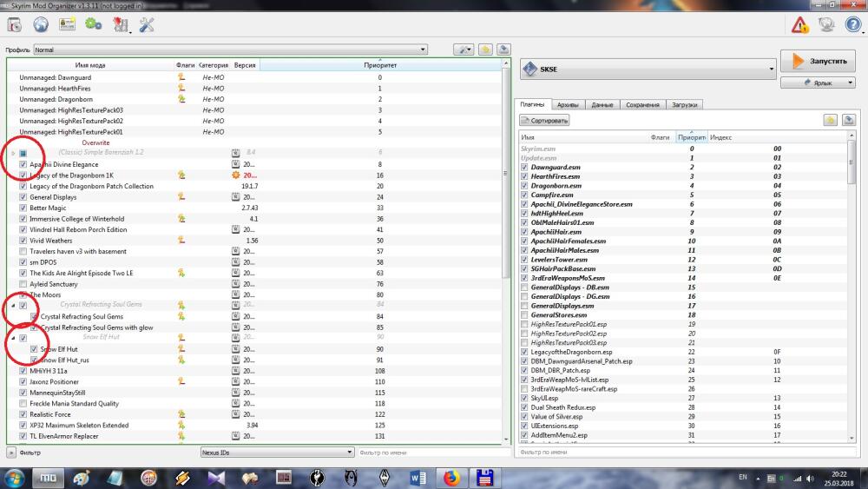This screenshot has height=489, width=868.
Task: Click the update check monitor icon
Action: (826, 25)
